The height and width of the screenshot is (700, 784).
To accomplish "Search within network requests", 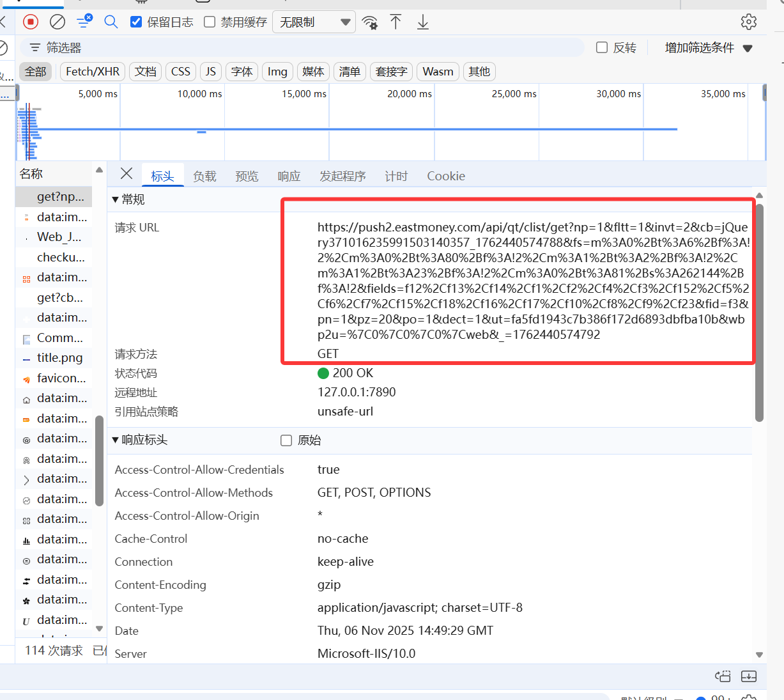I will tap(111, 21).
